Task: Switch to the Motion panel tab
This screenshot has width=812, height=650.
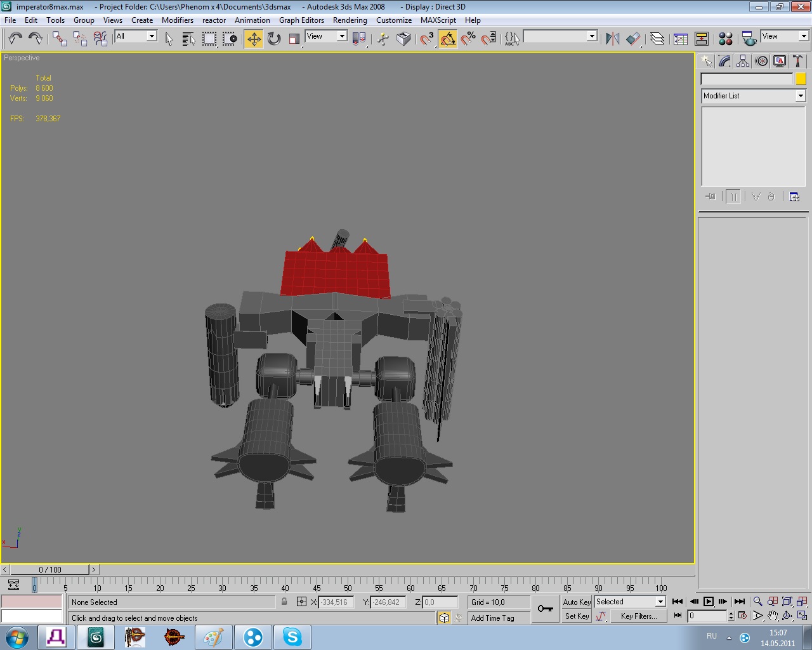Action: click(761, 61)
